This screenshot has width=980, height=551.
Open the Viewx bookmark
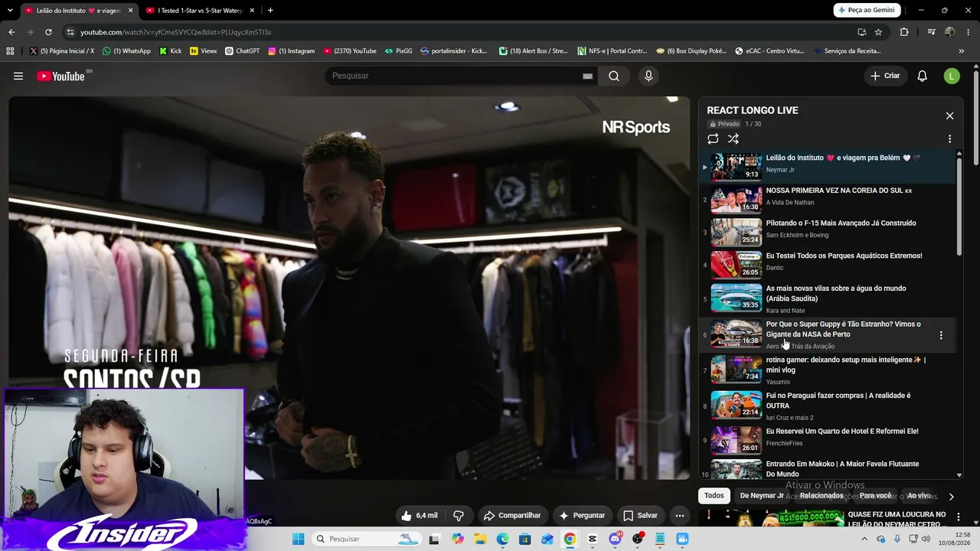(203, 51)
